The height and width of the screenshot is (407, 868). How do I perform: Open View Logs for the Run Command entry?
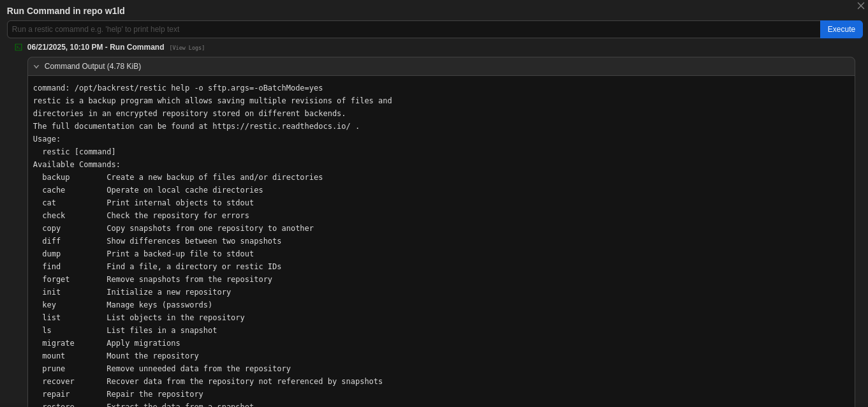point(187,47)
